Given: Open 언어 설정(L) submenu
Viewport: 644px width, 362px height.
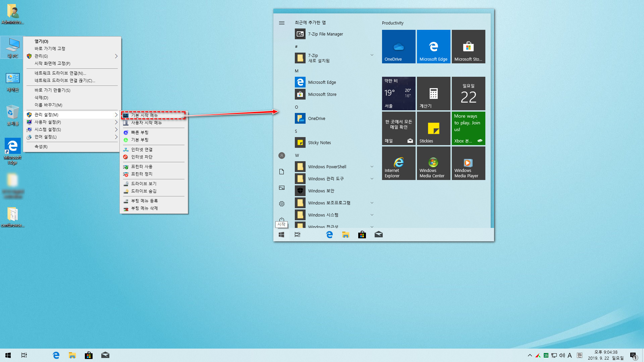Looking at the screenshot, I should pyautogui.click(x=72, y=137).
